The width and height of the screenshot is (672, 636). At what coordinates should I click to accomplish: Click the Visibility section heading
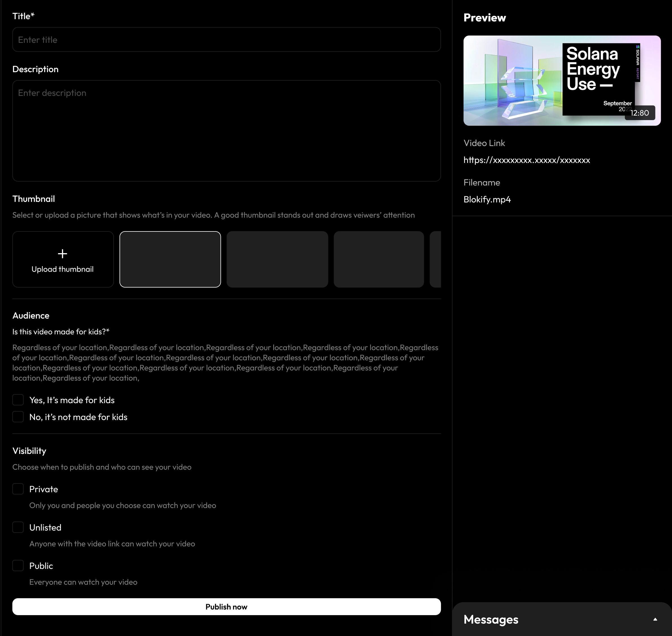pyautogui.click(x=29, y=451)
